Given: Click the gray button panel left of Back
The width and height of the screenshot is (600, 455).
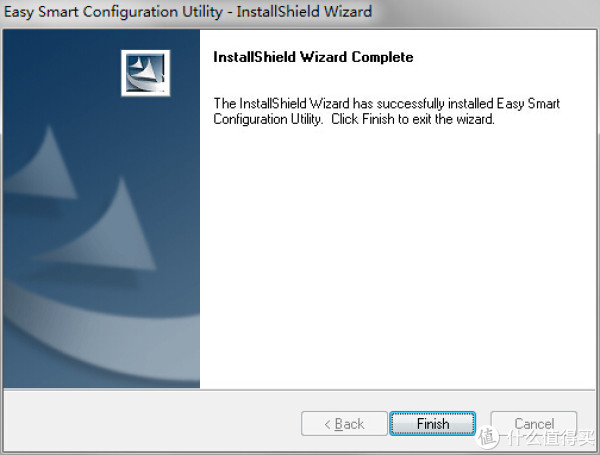Looking at the screenshot, I should (151, 421).
